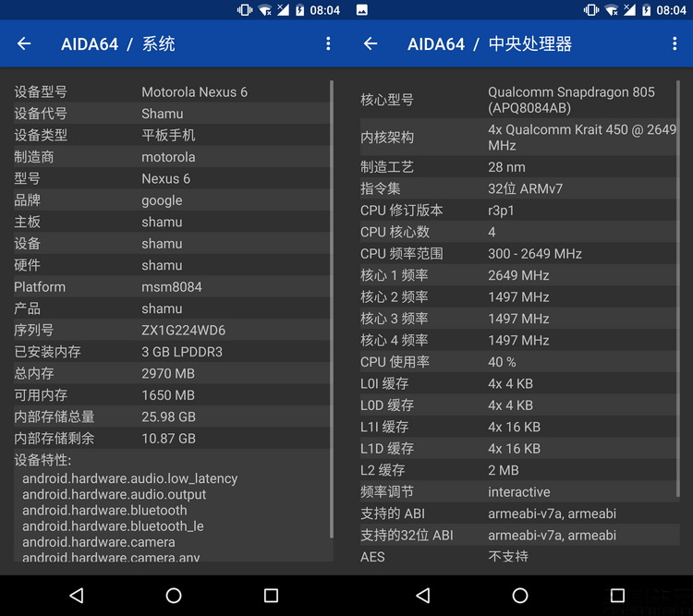Select L2 缓存 '2 MB' value
Screen dimensions: 693x616
tap(504, 470)
